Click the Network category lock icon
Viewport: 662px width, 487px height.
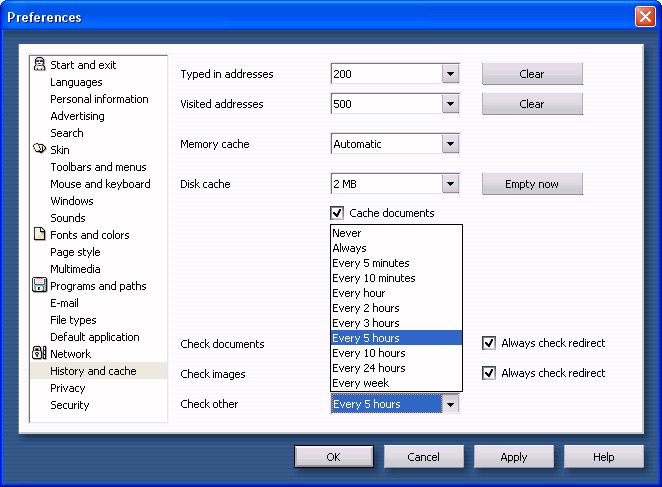click(39, 354)
